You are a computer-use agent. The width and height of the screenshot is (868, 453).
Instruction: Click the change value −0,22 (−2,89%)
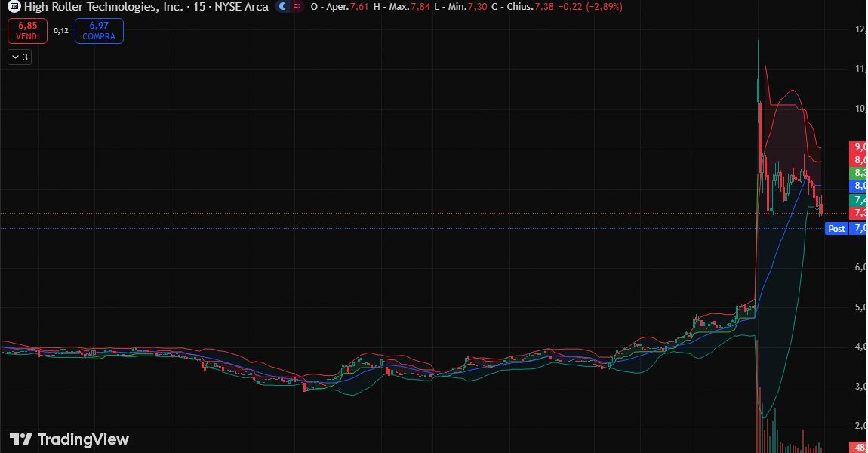tap(590, 7)
